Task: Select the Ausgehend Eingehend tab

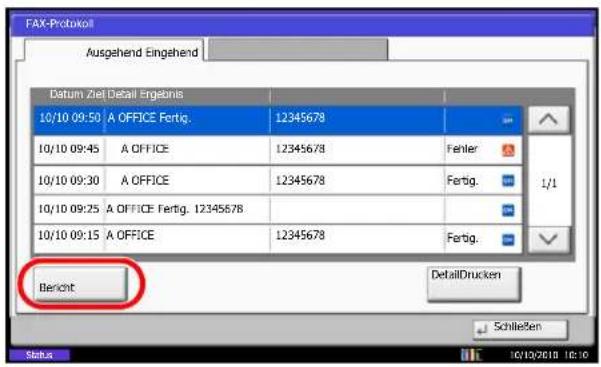Action: 114,50
